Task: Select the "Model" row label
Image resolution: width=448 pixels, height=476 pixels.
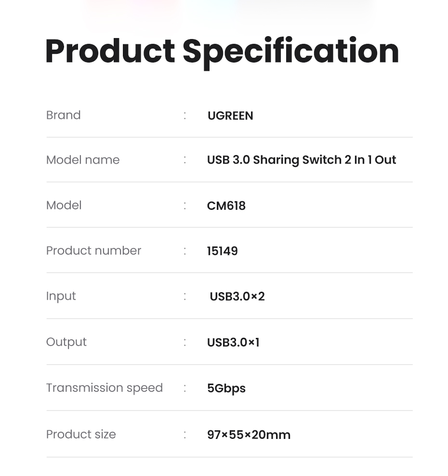Action: [x=64, y=206]
